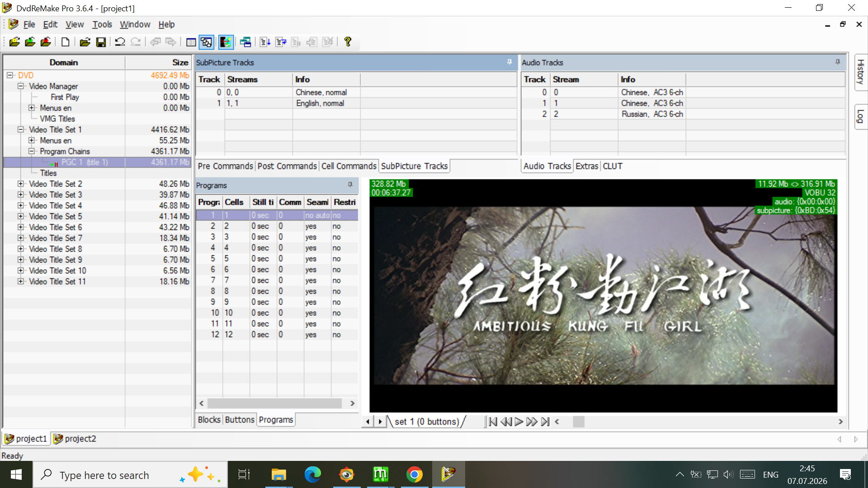Click the right arrow of Programs scrollbar
The image size is (868, 488).
click(x=353, y=403)
